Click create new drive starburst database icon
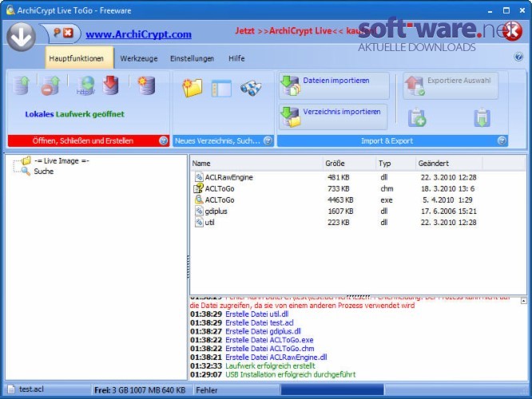Screen dimensions: 532x399 point(146,85)
